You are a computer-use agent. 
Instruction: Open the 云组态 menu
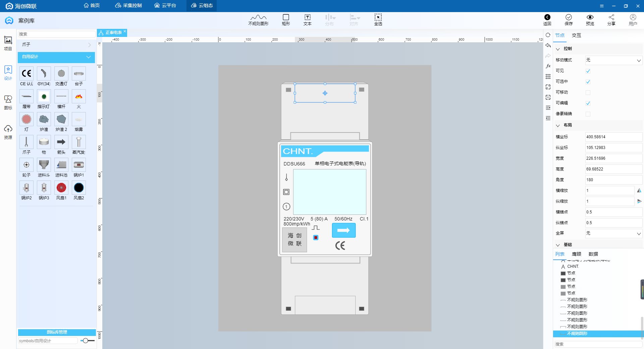click(x=202, y=6)
